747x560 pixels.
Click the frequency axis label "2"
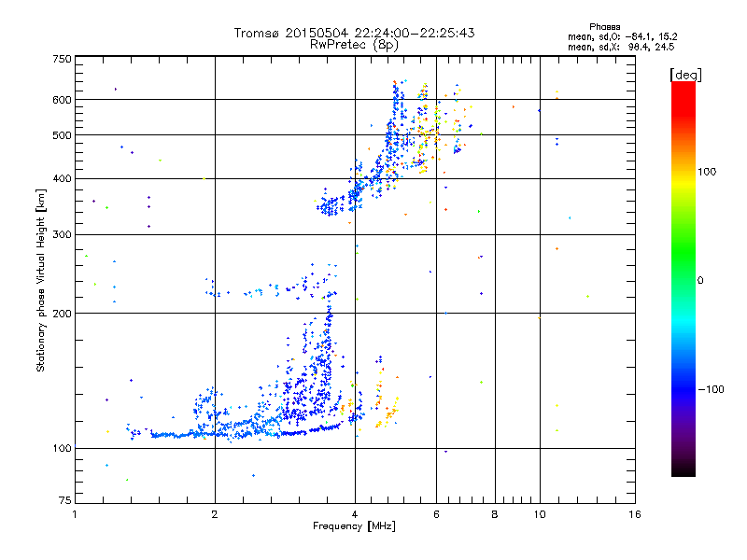point(215,514)
